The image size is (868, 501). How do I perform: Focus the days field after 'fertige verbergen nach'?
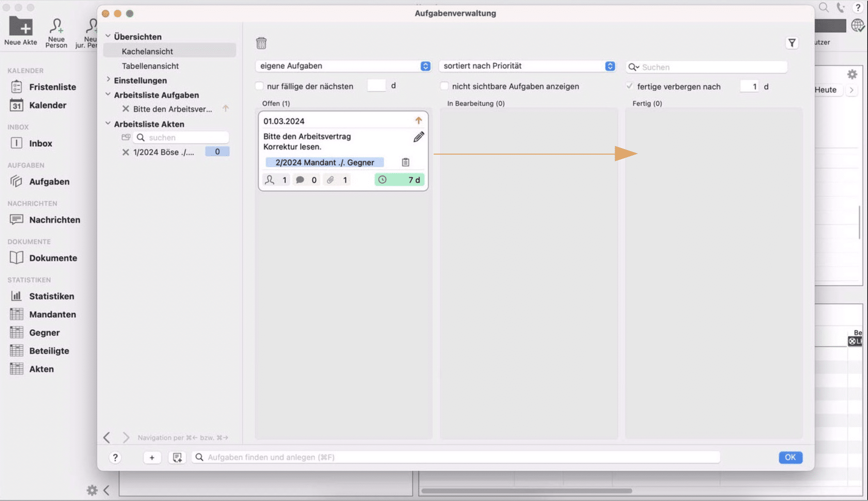point(750,86)
